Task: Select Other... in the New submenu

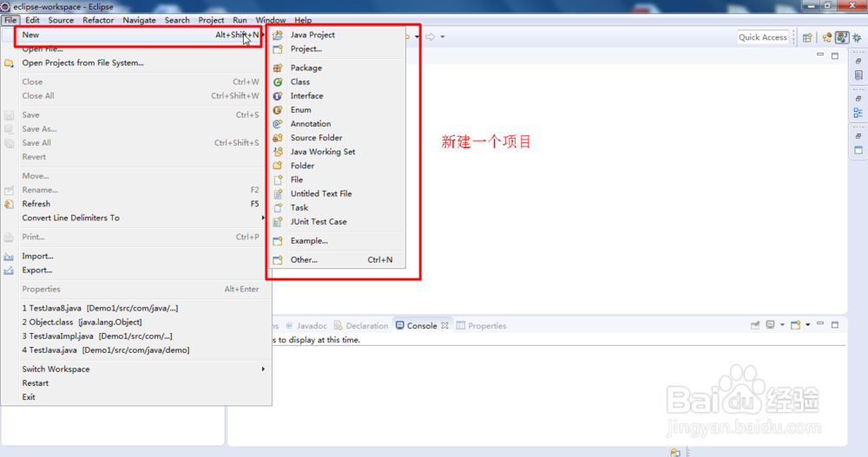Action: 337,259
